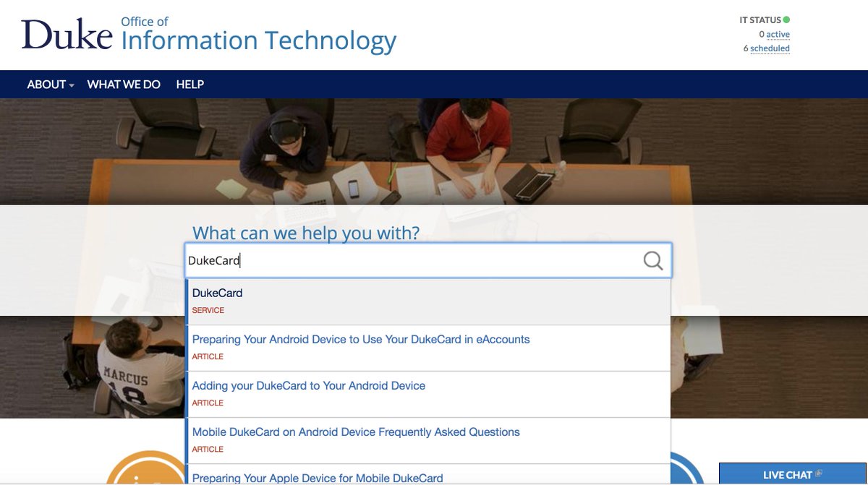Select the DukeCard service suggestion
Viewport: 868px width, 485px height.
(x=217, y=293)
